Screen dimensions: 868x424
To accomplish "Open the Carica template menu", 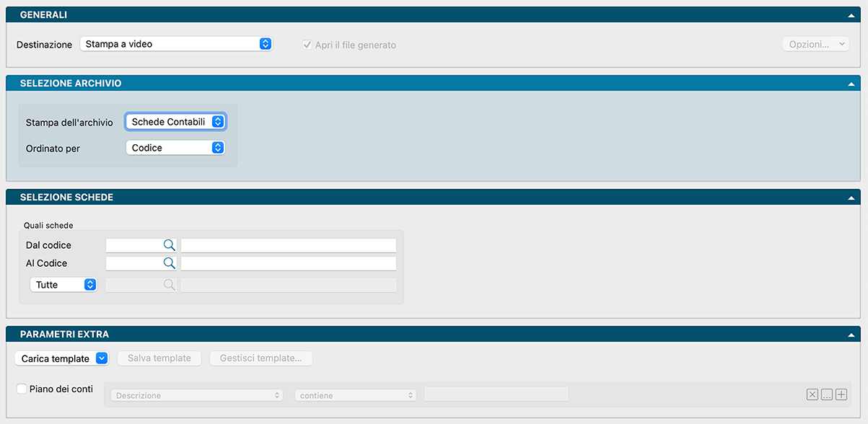I will (x=61, y=358).
